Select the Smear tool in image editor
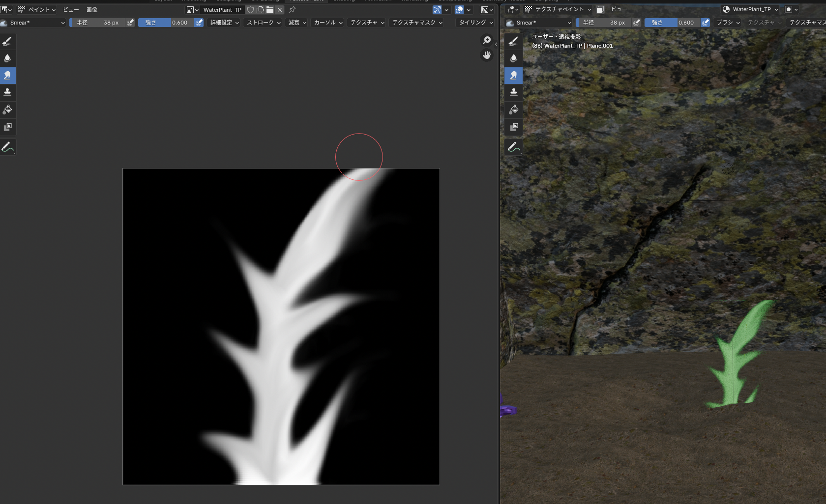826x504 pixels. point(7,76)
